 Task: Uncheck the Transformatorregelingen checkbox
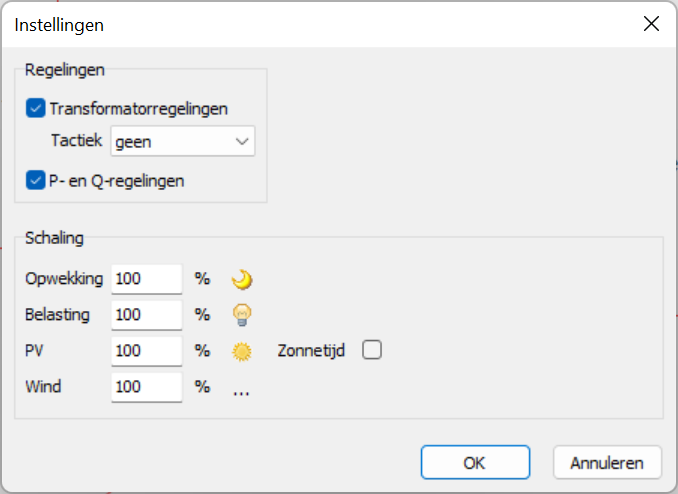click(x=36, y=108)
